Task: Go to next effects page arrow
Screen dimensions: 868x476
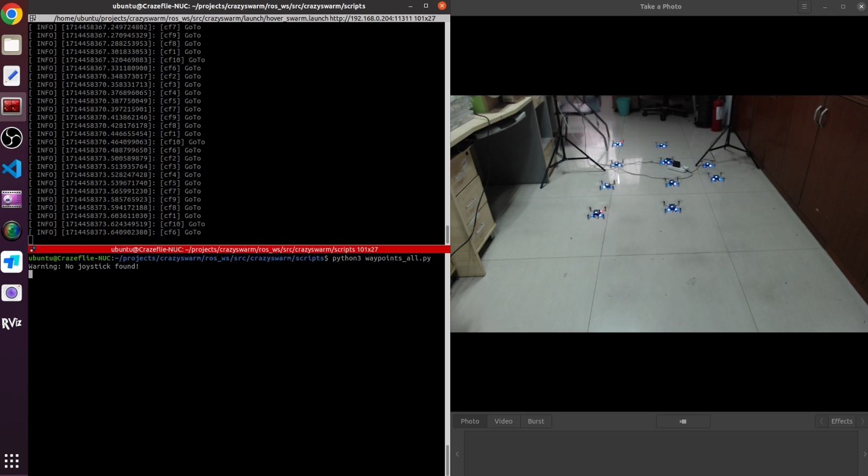Action: point(862,421)
